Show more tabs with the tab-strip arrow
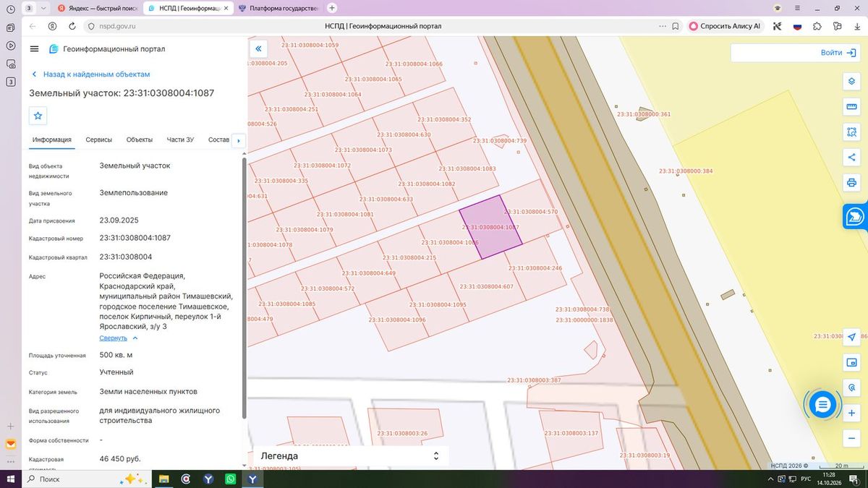Image resolution: width=868 pixels, height=488 pixels. click(x=238, y=140)
